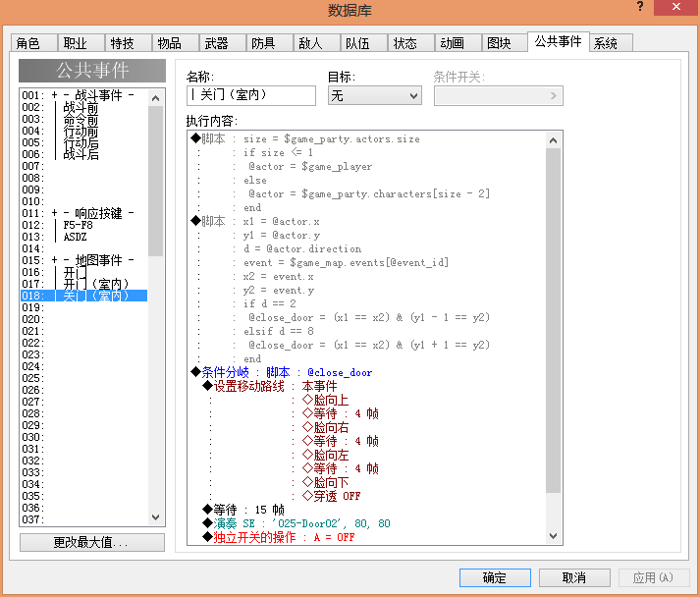This screenshot has height=597, width=700.
Task: Switch to the 物品 tab
Action: pyautogui.click(x=176, y=43)
